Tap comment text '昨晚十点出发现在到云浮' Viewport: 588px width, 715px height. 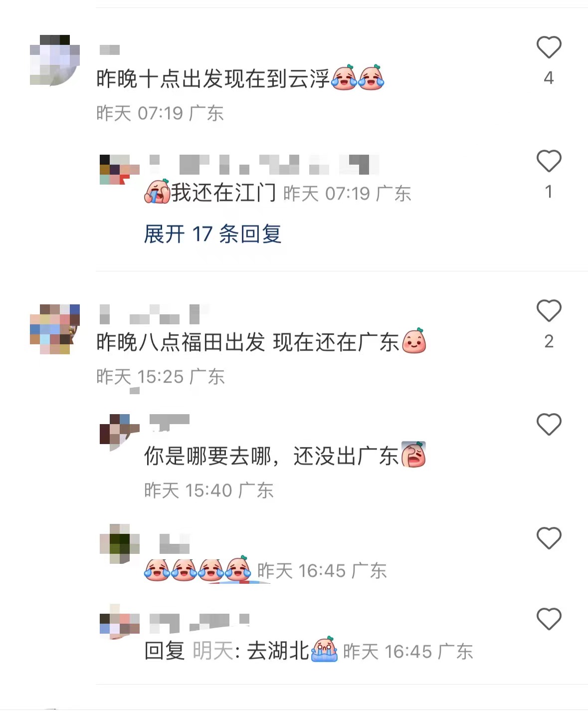[213, 78]
